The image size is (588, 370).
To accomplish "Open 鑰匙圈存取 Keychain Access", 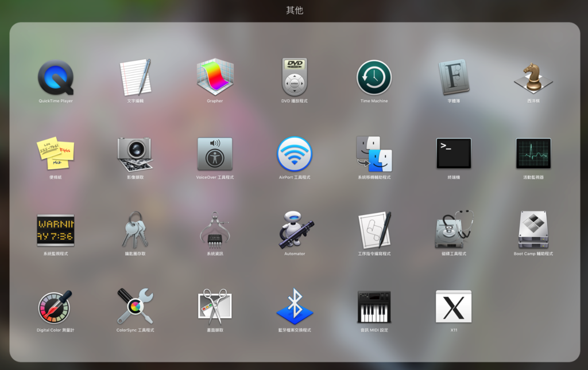I will tap(136, 230).
